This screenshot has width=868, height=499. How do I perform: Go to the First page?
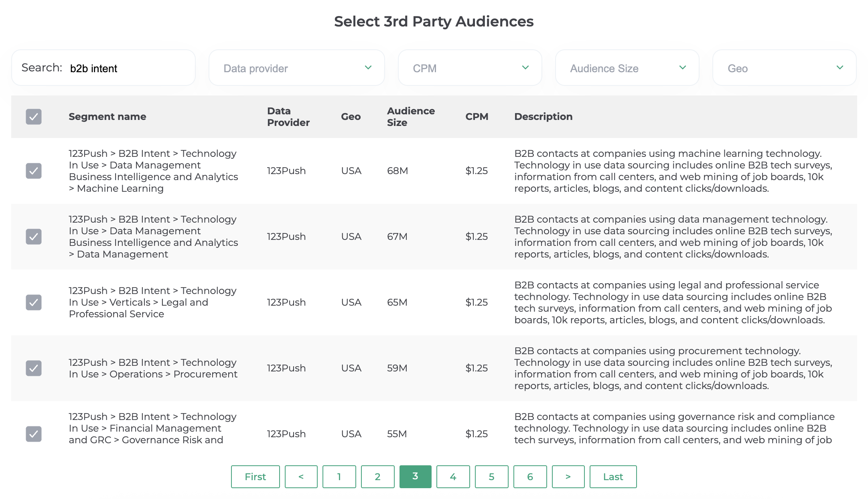[255, 477]
